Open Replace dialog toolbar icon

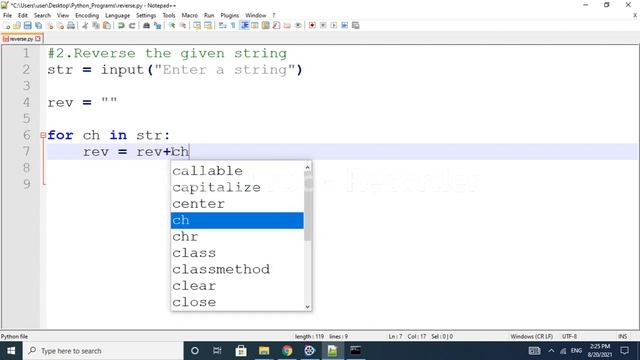157,25
